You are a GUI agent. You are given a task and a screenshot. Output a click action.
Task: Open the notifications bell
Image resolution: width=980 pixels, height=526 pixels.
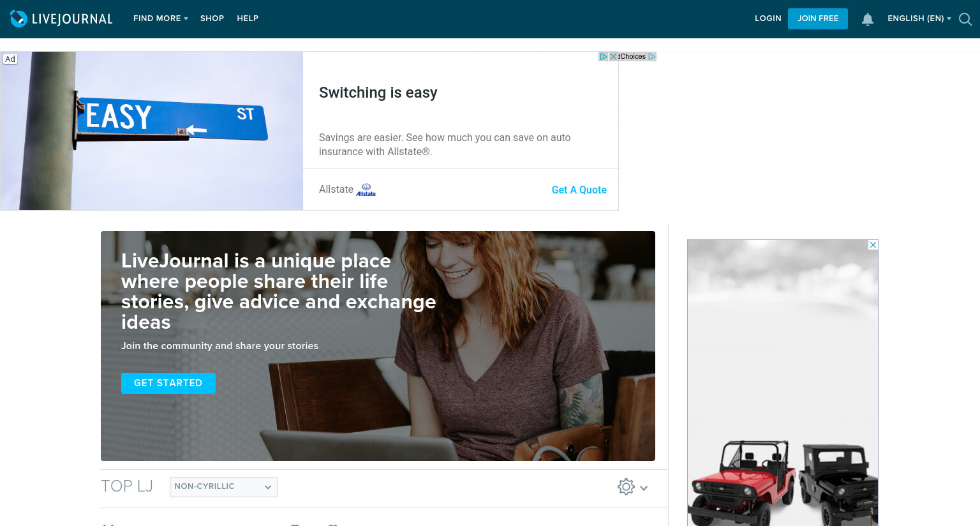coord(868,19)
